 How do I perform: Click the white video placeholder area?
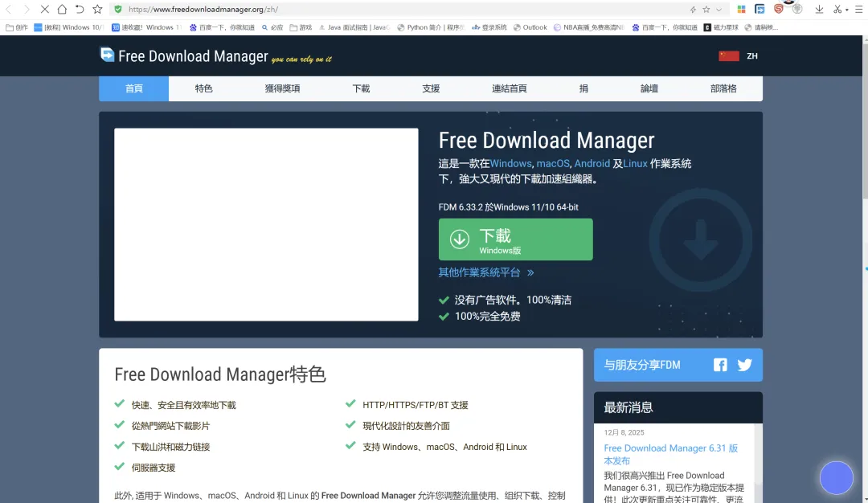point(266,225)
